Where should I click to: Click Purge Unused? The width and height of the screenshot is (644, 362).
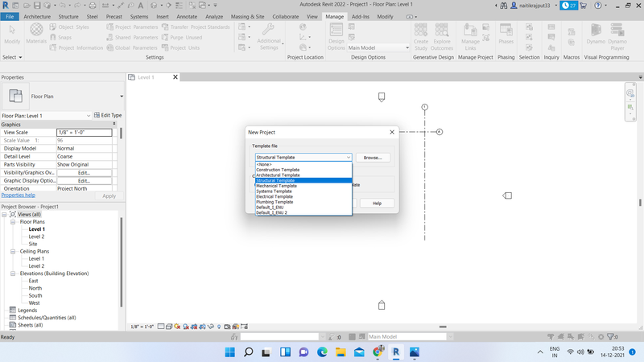(182, 37)
